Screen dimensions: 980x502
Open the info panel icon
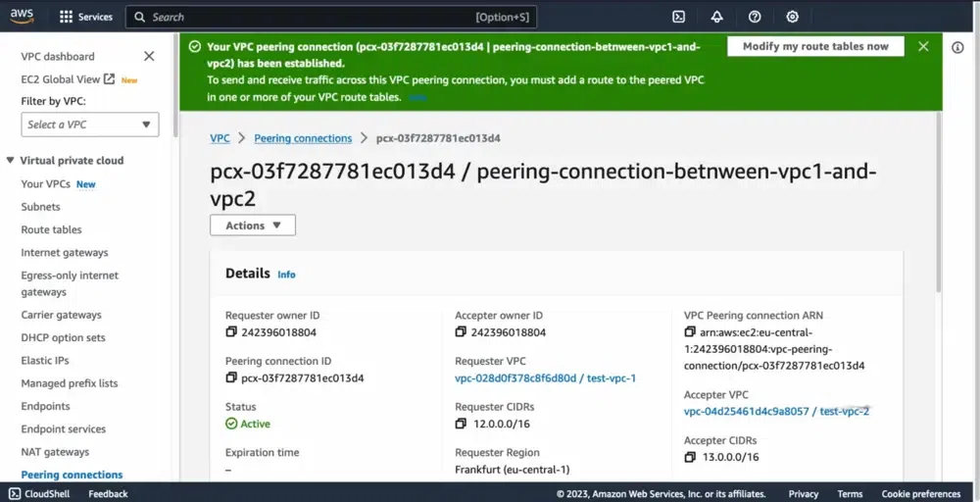(x=957, y=47)
